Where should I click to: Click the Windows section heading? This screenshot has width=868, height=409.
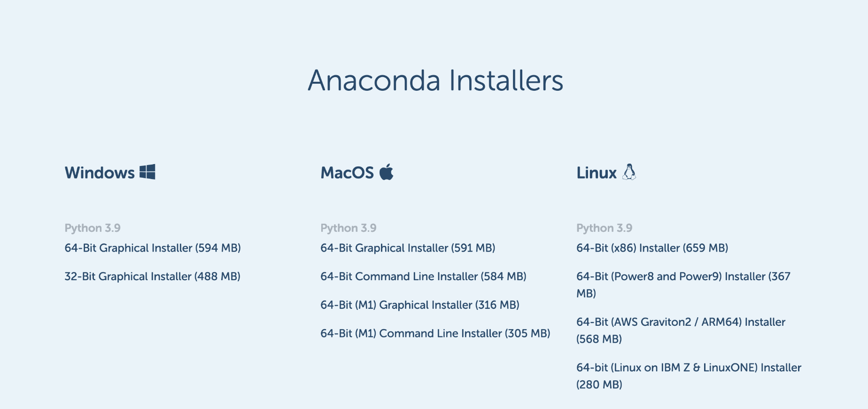[100, 173]
